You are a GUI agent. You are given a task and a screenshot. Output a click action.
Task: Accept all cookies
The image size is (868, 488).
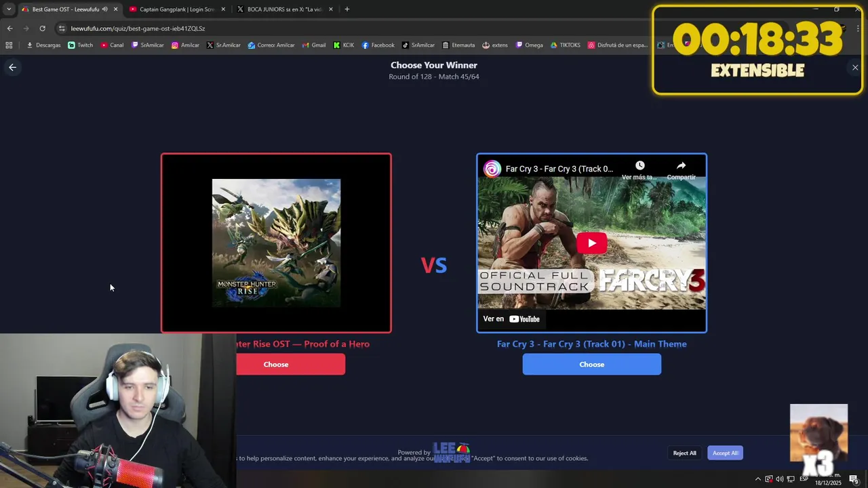725,453
